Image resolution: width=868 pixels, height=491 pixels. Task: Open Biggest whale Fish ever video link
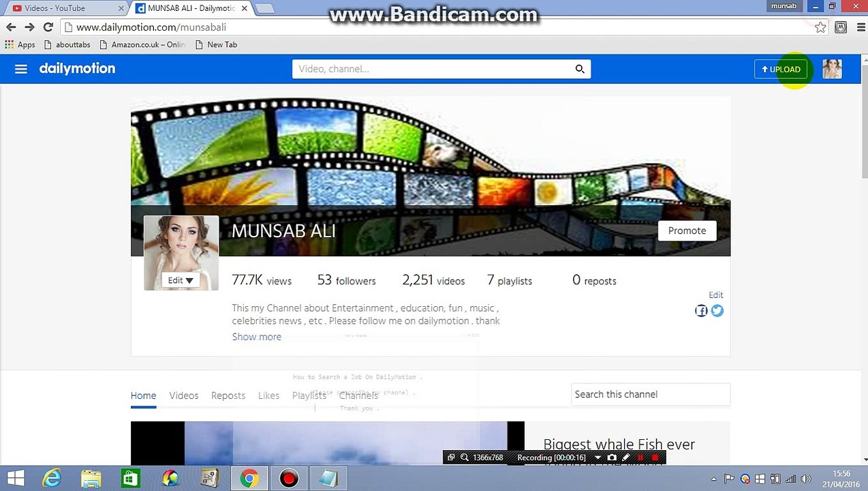coord(619,445)
